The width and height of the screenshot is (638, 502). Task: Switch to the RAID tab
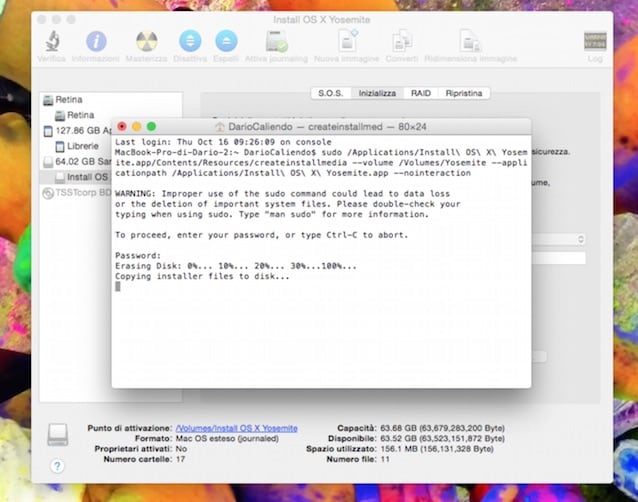[421, 93]
